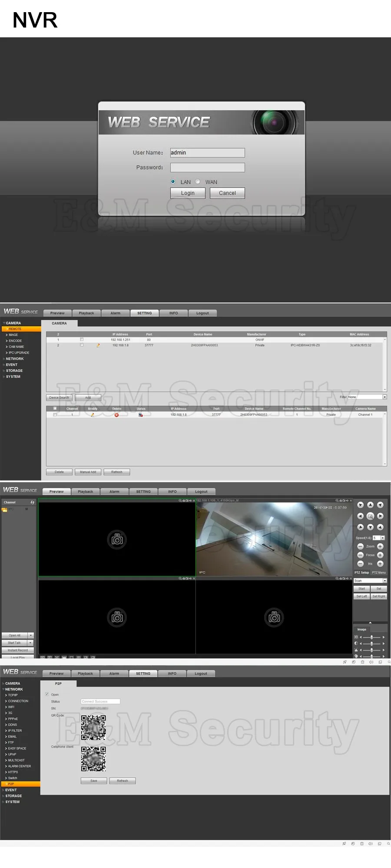Viewport: 391px width, 868px height.
Task: Click the Manual Add button
Action: [88, 472]
